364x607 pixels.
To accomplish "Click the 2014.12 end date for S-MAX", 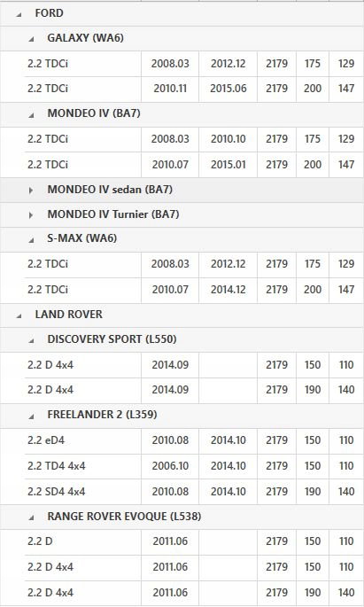I will click(228, 290).
